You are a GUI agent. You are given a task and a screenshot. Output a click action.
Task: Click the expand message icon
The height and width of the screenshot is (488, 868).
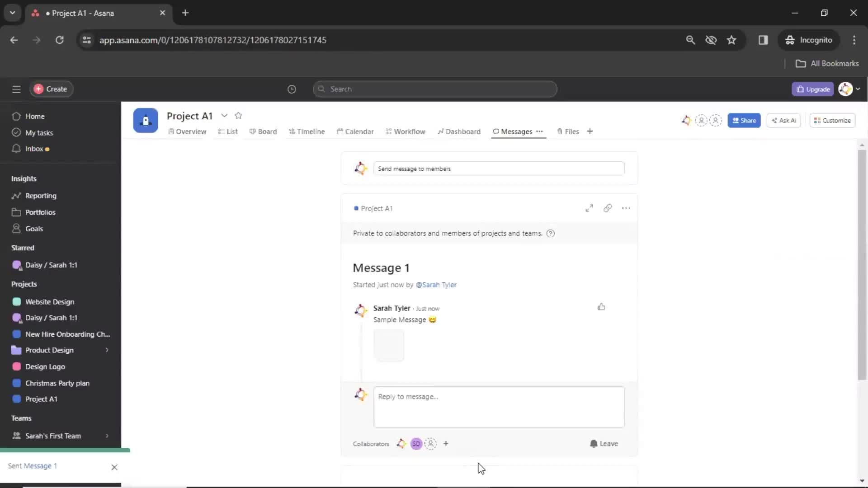(589, 208)
